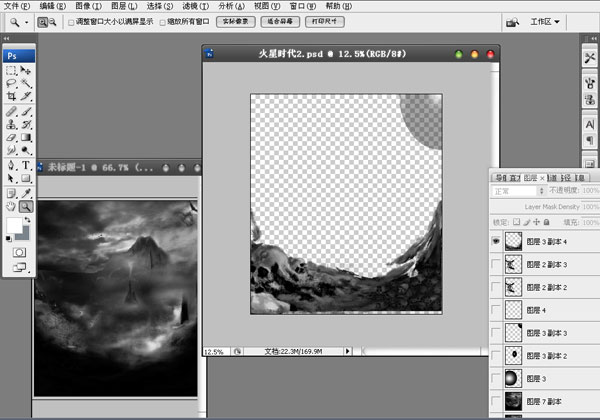The image size is (600, 420).
Task: Select the Rectangular Marquee tool
Action: click(11, 70)
